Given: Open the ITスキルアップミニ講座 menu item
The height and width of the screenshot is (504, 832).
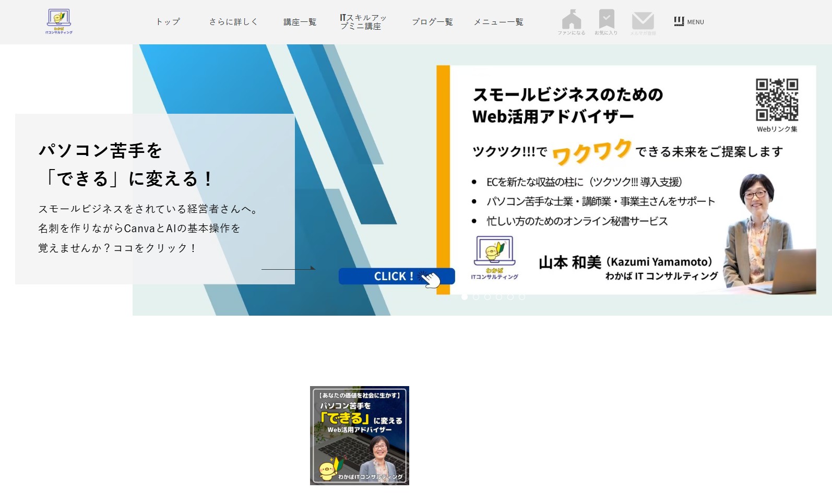Looking at the screenshot, I should click(x=363, y=22).
